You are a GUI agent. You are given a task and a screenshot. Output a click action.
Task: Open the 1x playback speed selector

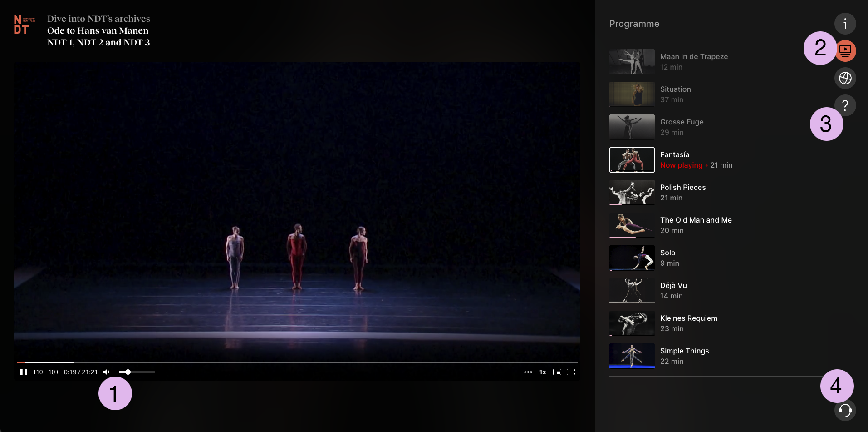tap(543, 372)
